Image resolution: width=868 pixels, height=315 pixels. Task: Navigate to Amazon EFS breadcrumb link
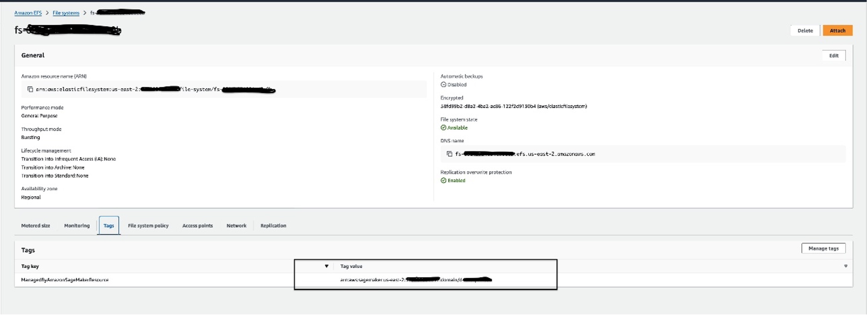28,13
